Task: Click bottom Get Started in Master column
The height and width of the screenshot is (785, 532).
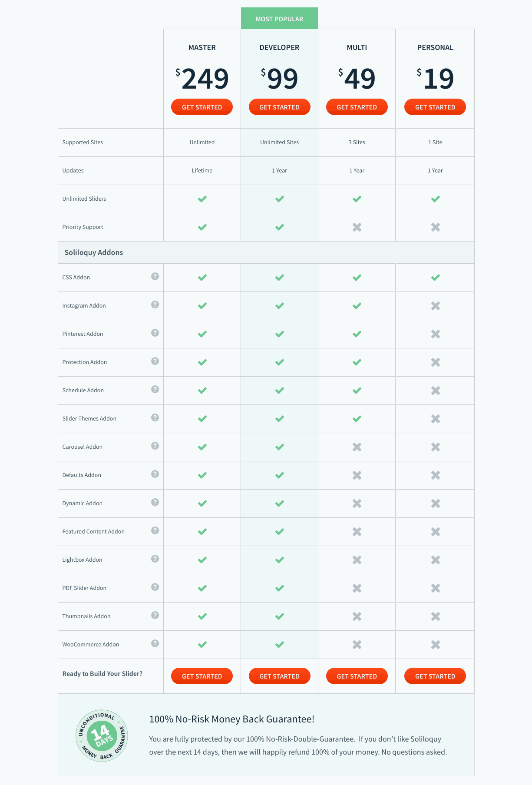Action: tap(202, 676)
